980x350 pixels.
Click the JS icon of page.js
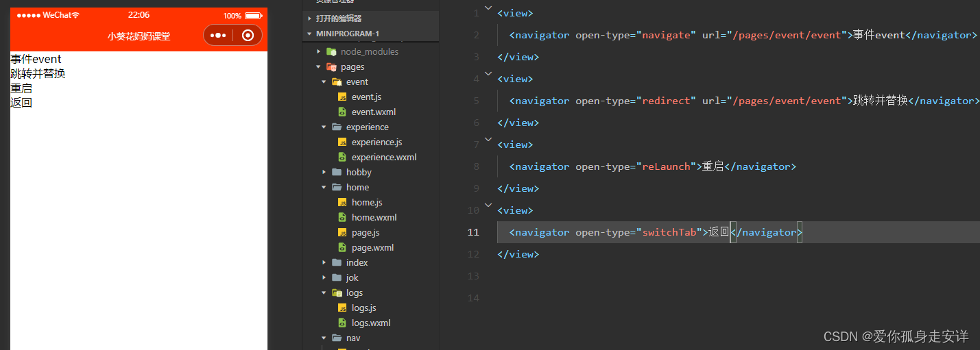coord(342,232)
